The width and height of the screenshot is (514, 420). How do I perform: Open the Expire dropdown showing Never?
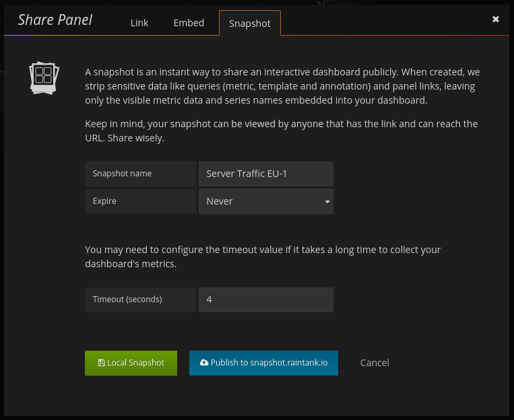pyautogui.click(x=265, y=201)
